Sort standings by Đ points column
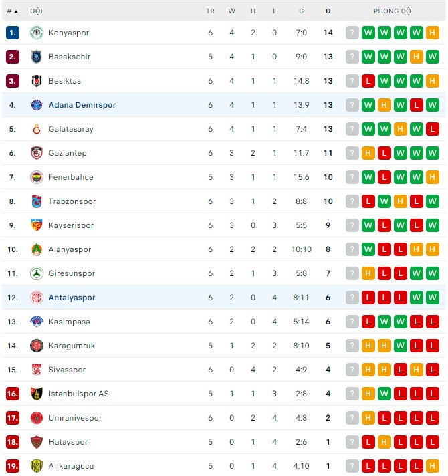The height and width of the screenshot is (476, 448). [328, 11]
